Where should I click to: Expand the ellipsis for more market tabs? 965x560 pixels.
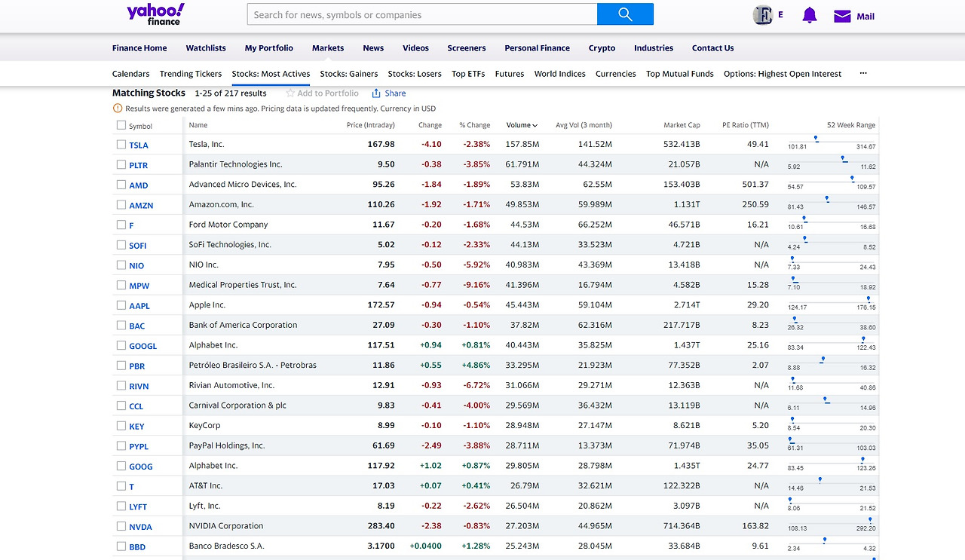(x=862, y=73)
